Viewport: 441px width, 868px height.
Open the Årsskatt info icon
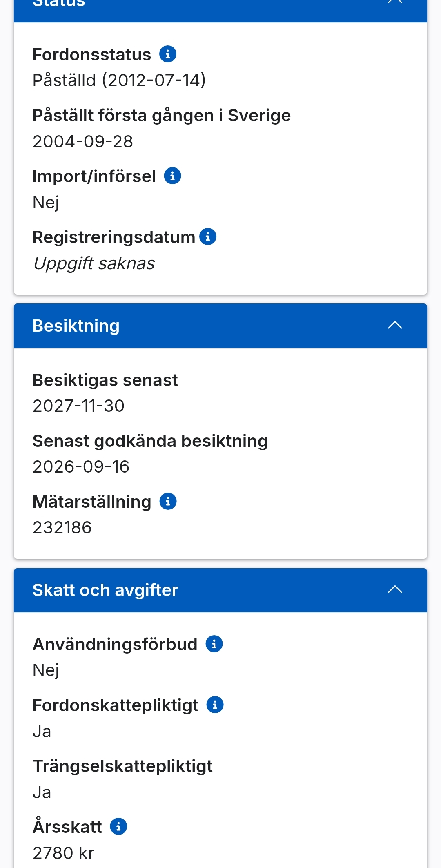(118, 826)
